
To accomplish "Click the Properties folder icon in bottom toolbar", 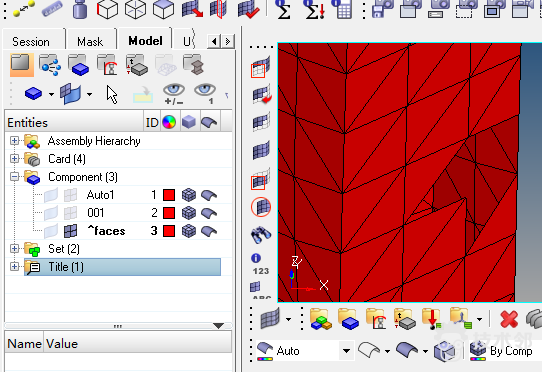I will [404, 318].
